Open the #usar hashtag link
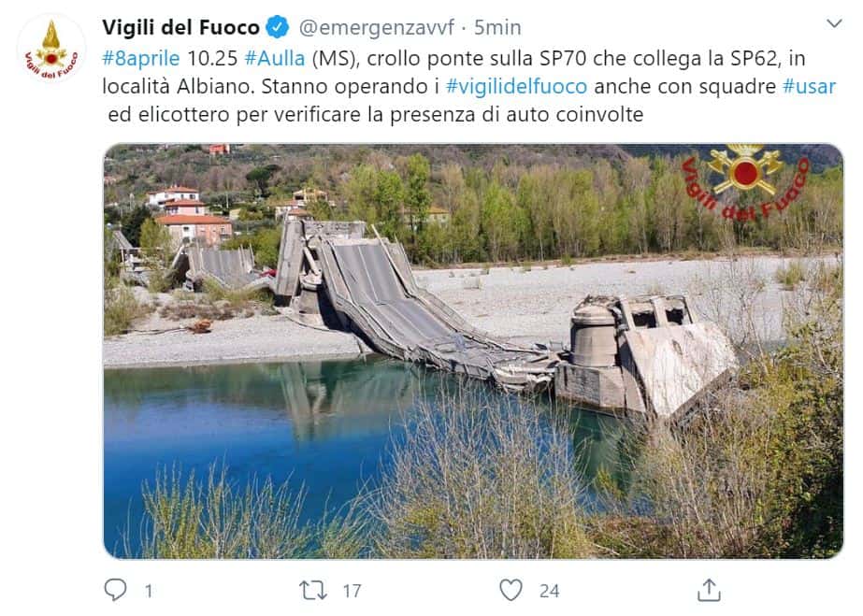The image size is (863, 616). click(809, 86)
